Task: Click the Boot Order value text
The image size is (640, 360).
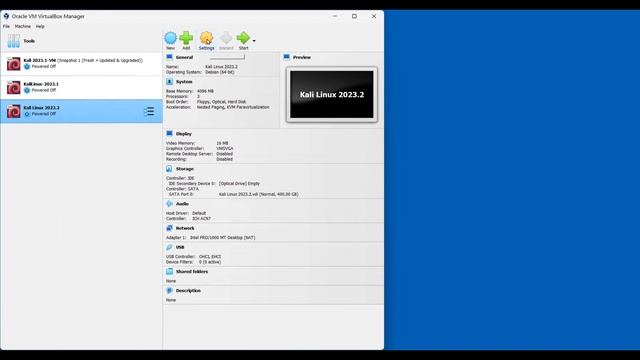Action: coord(222,102)
